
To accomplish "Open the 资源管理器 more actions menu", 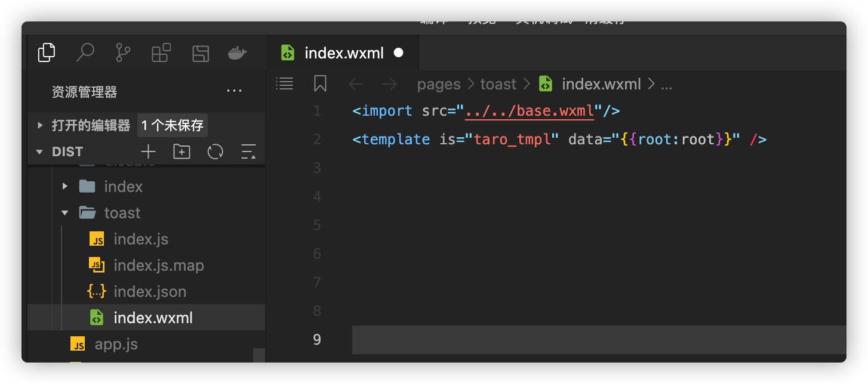I will coord(235,91).
